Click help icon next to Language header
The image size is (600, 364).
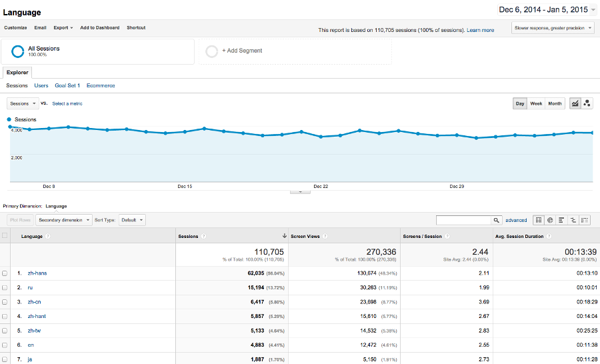48,236
